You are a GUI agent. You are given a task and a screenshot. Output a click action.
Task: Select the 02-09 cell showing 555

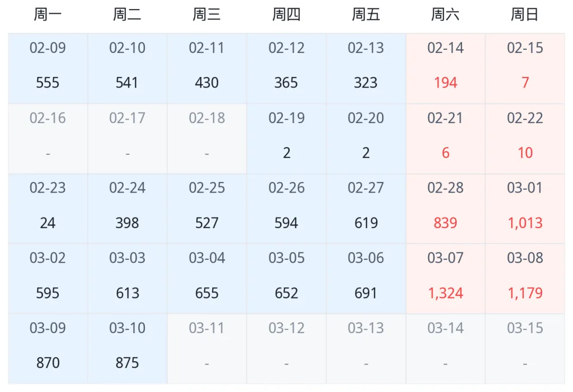pyautogui.click(x=48, y=68)
